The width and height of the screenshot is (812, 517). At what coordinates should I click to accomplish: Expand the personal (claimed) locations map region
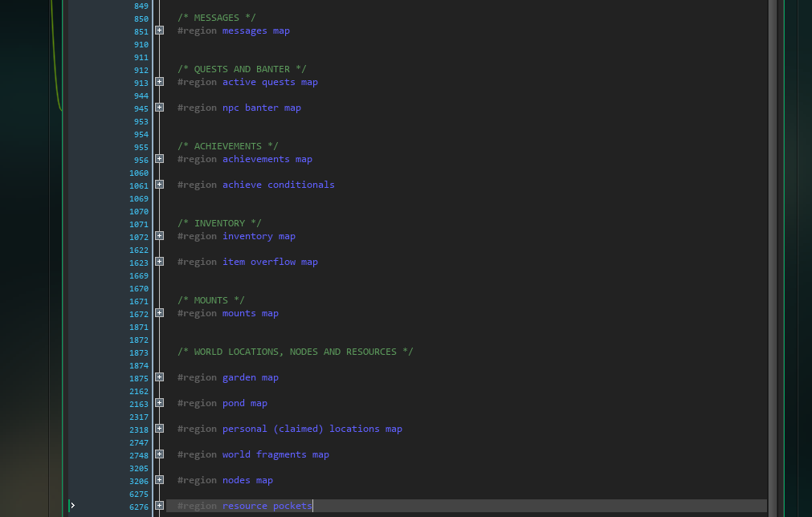pyautogui.click(x=159, y=428)
